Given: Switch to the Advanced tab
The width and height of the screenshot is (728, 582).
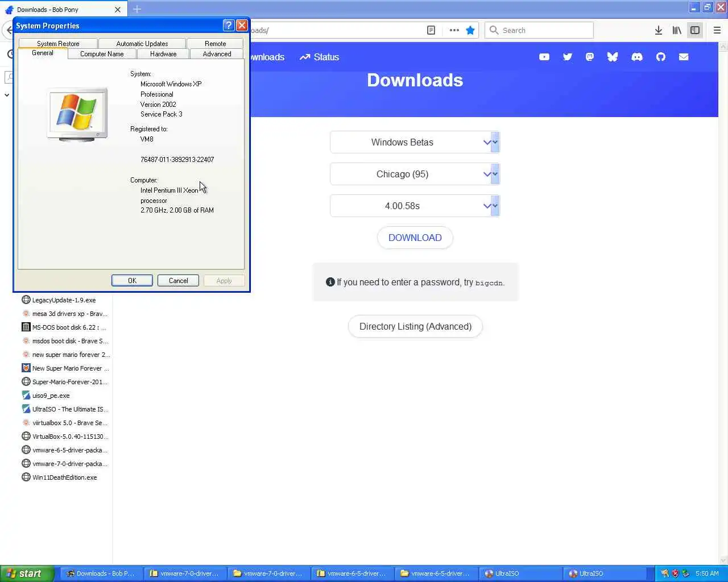Looking at the screenshot, I should tap(217, 54).
